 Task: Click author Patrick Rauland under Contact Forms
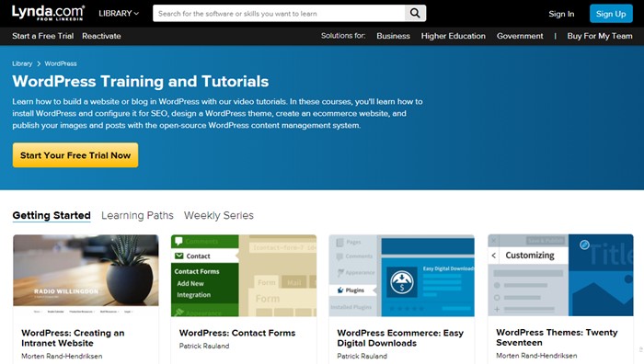204,346
